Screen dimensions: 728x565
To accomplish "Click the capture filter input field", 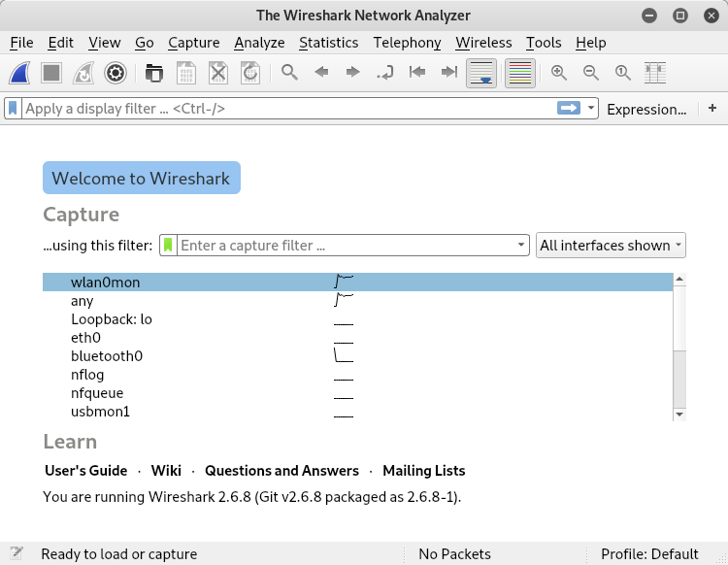I will point(346,246).
